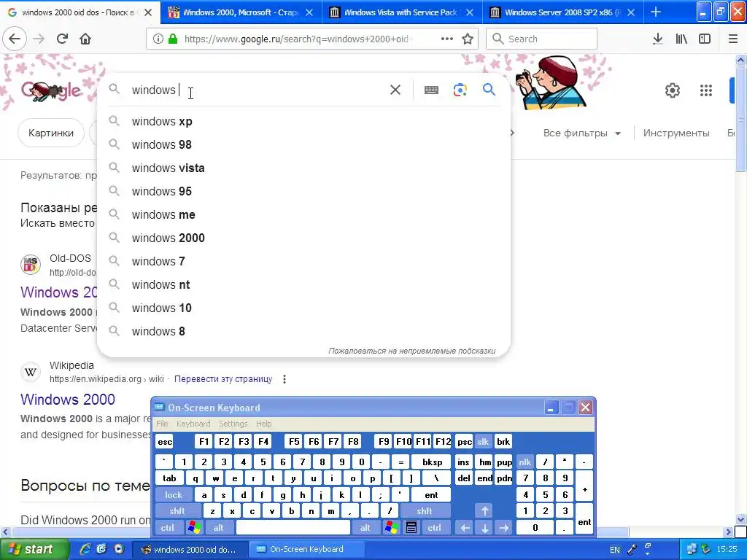Show site information icon in address bar
This screenshot has height=560, width=747.
[x=158, y=39]
